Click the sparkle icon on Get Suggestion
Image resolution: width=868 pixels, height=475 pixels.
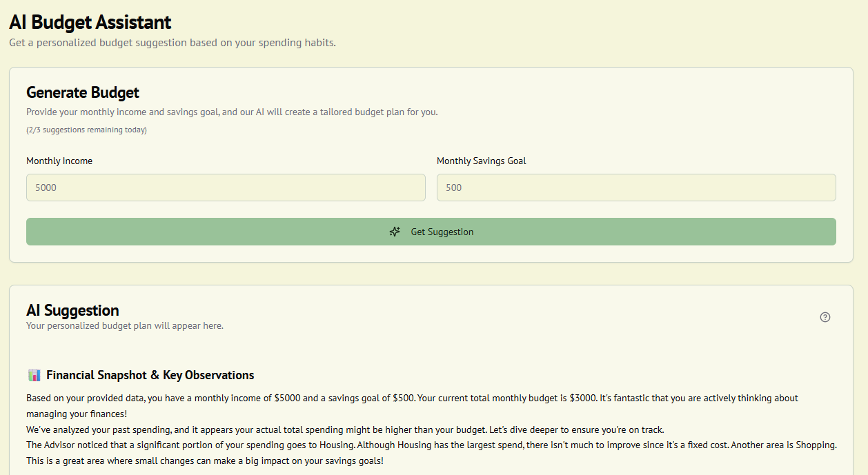point(395,232)
